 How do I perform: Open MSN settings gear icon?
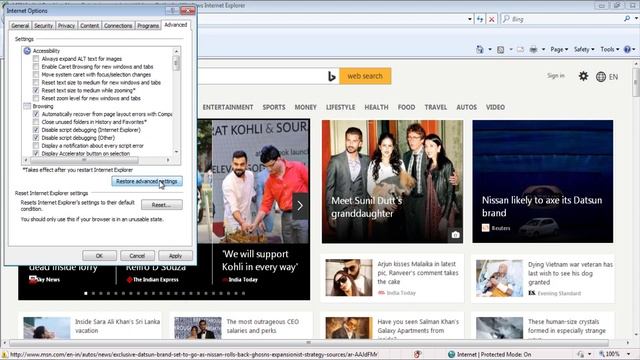pyautogui.click(x=583, y=76)
